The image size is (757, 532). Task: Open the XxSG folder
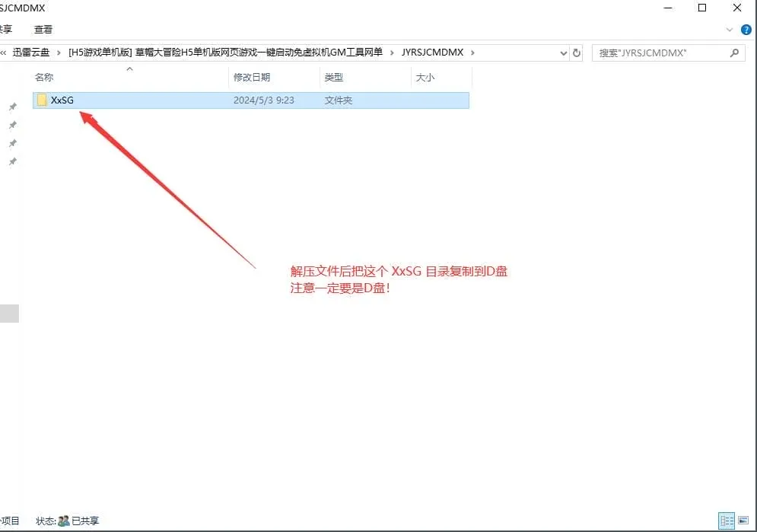click(250, 100)
